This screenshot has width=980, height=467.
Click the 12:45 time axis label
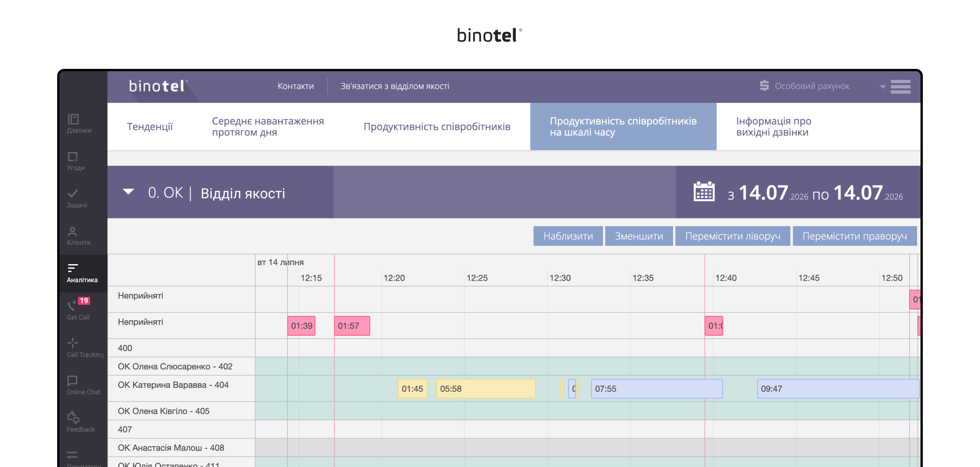point(809,278)
